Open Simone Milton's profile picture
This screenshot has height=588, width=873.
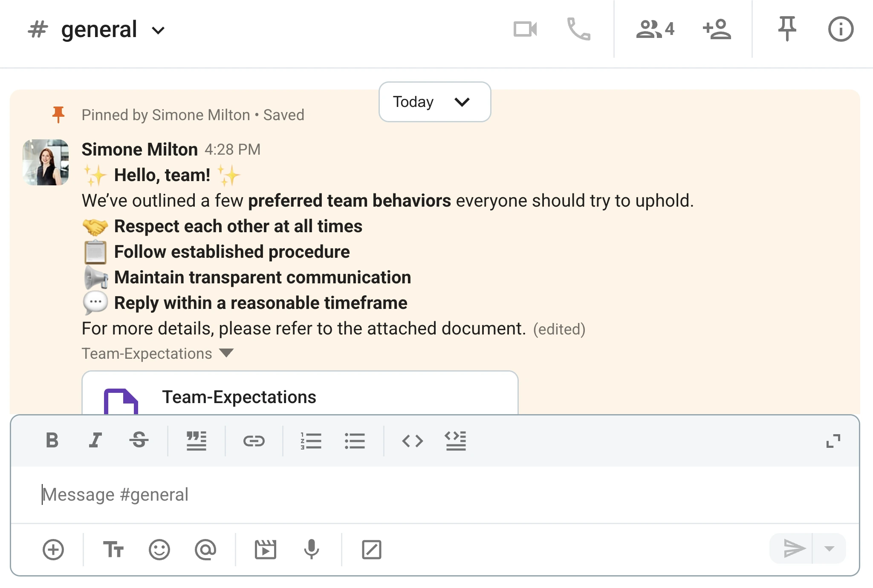(x=46, y=162)
